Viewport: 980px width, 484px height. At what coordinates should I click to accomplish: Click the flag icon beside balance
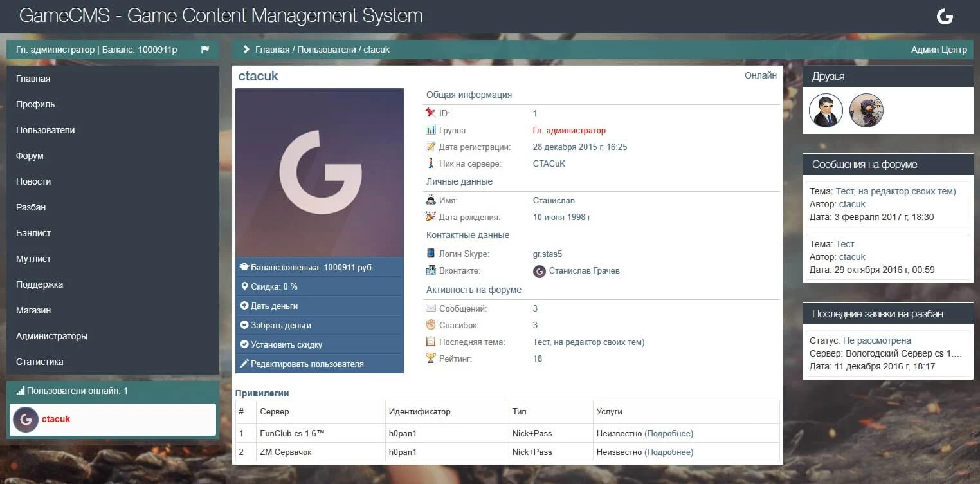[x=205, y=50]
